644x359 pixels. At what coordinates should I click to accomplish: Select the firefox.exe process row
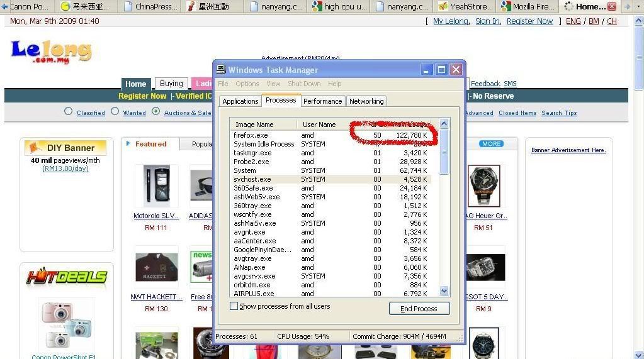click(251, 135)
